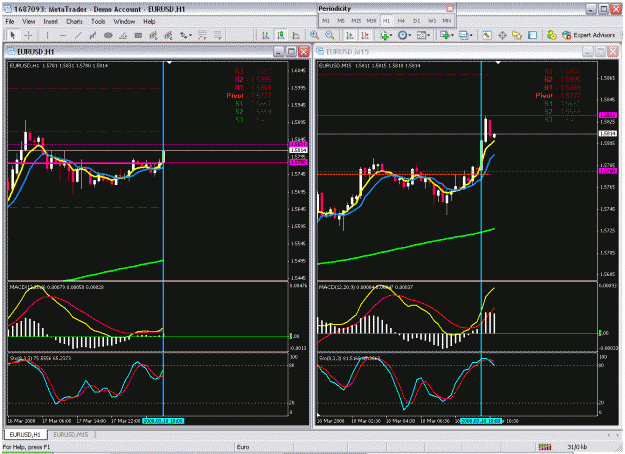Image resolution: width=625 pixels, height=454 pixels.
Task: Click the blue clock periods icon
Action: 402,35
